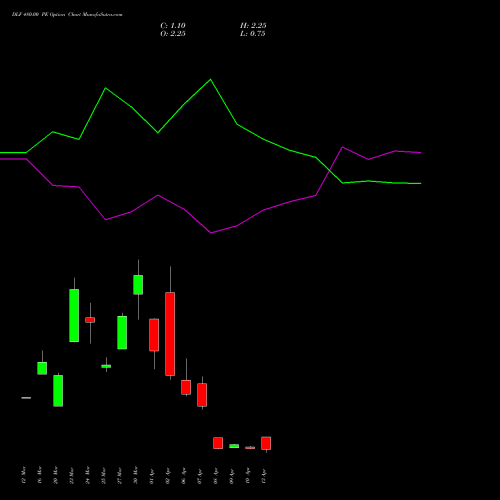
Task: Click the purple indicator line's lowest trough
Action: tap(211, 233)
